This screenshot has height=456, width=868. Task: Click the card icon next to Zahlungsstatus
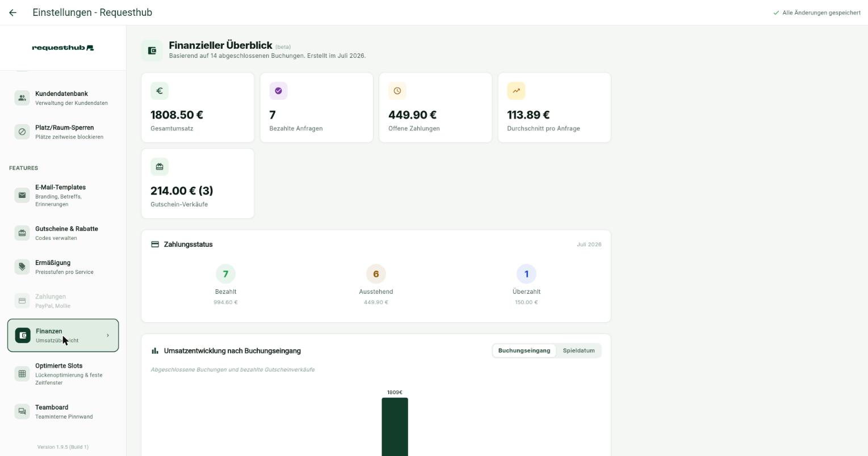(x=155, y=244)
